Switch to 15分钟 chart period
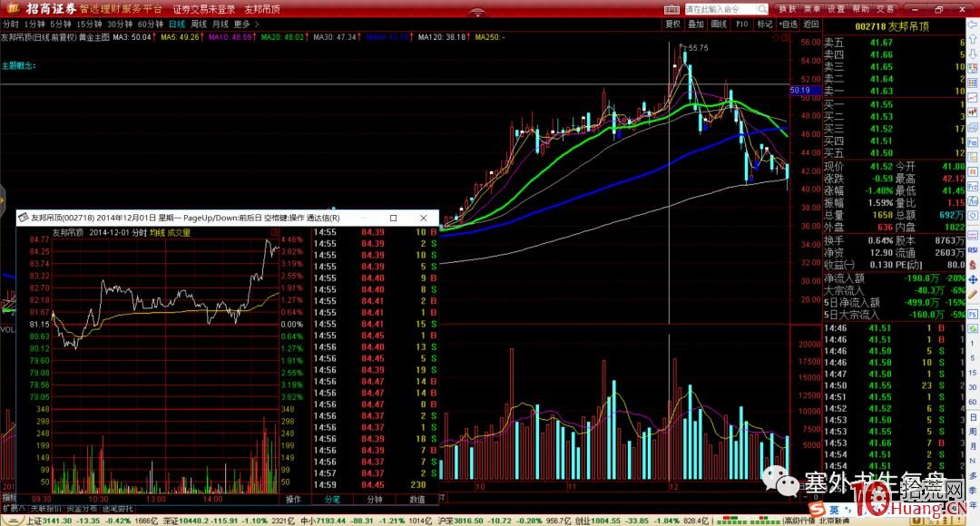 coord(89,24)
